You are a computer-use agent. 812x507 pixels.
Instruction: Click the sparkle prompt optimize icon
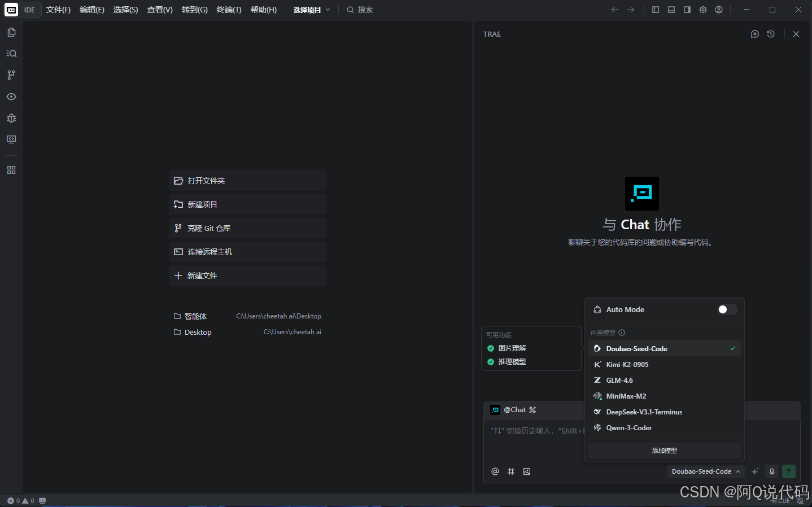coord(755,471)
